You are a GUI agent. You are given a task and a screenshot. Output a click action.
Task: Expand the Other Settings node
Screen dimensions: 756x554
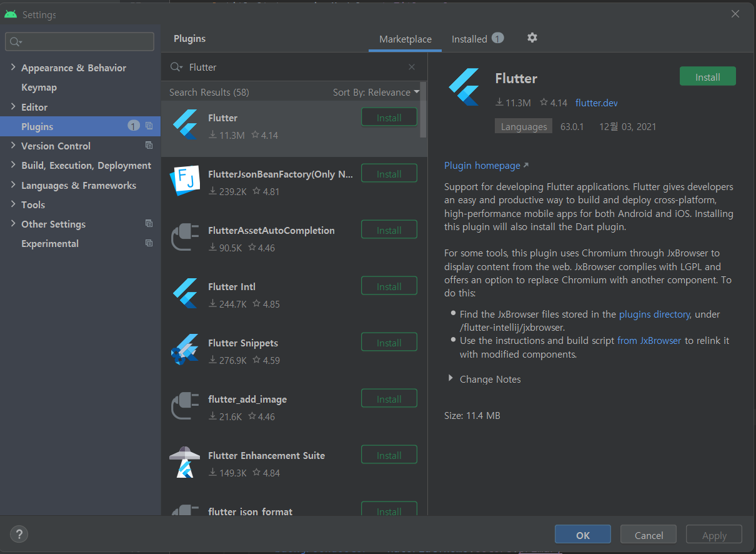tap(13, 223)
